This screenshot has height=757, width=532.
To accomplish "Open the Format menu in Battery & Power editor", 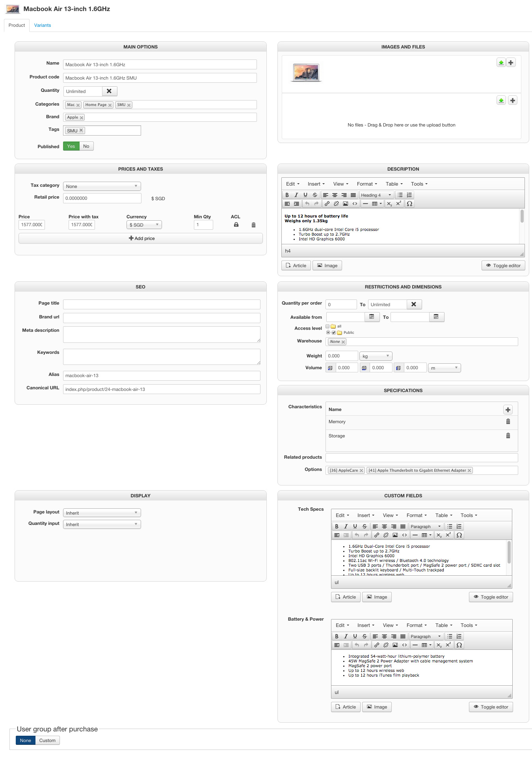I will point(417,625).
